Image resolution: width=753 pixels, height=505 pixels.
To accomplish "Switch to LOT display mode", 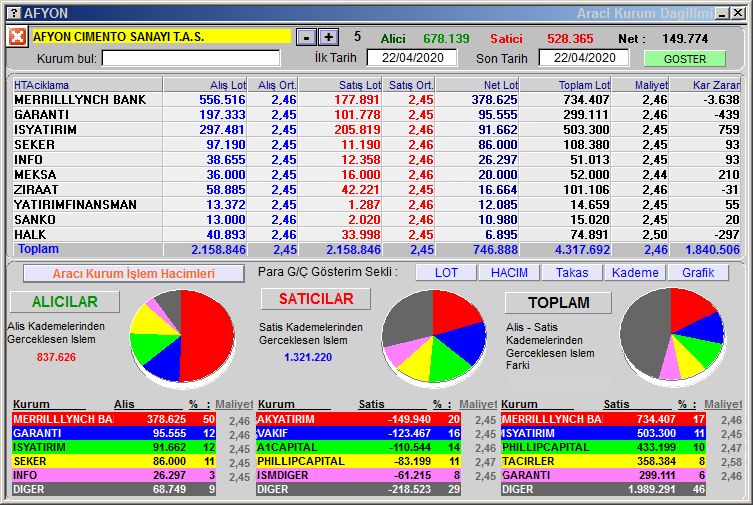I will point(446,273).
